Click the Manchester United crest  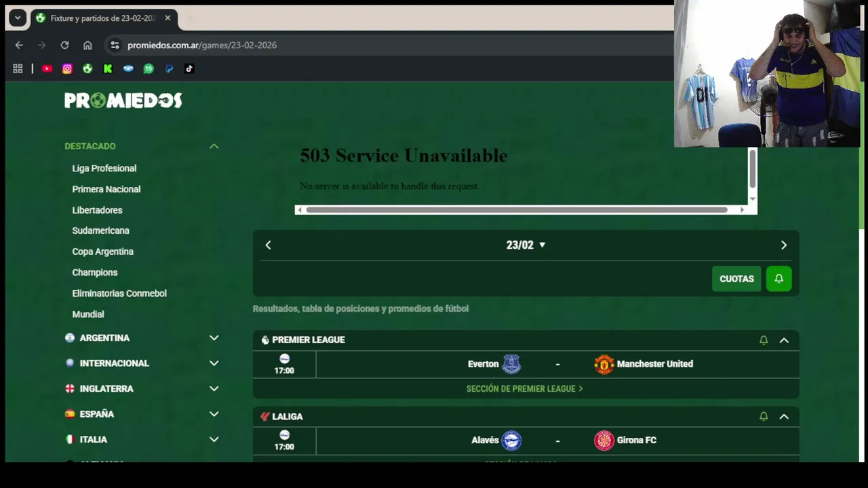pyautogui.click(x=604, y=364)
